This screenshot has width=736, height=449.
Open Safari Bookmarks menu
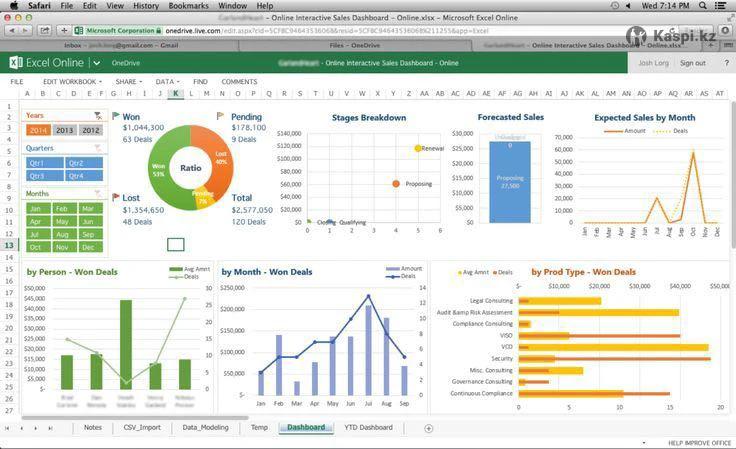click(x=188, y=6)
